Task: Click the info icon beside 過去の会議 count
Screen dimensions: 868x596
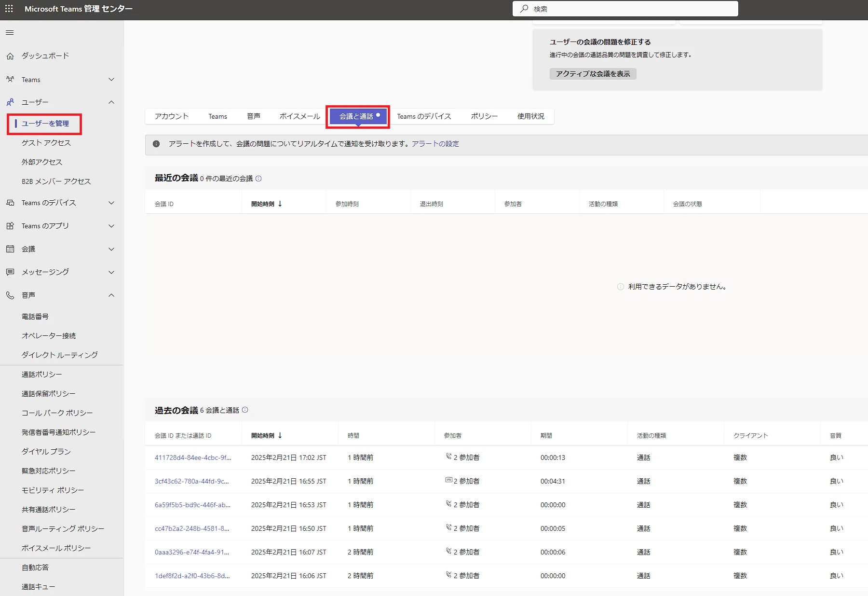Action: (245, 410)
